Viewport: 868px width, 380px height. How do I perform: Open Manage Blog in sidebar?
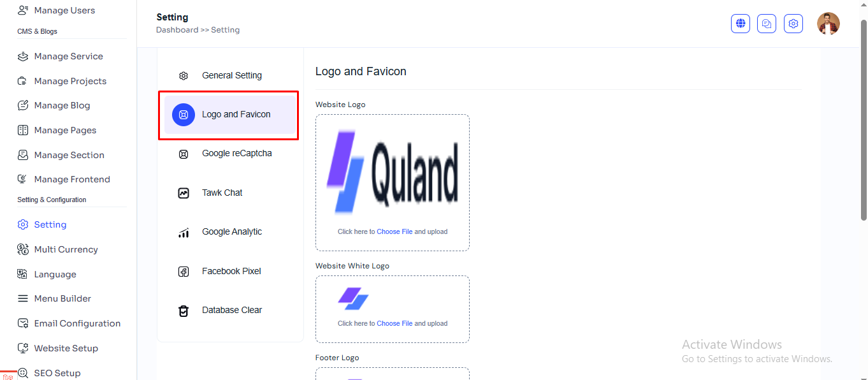62,105
